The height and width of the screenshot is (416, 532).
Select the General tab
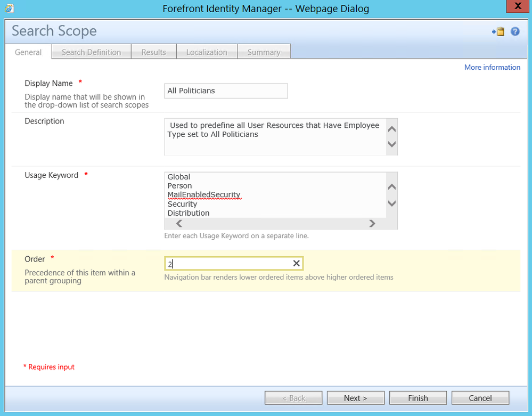28,52
